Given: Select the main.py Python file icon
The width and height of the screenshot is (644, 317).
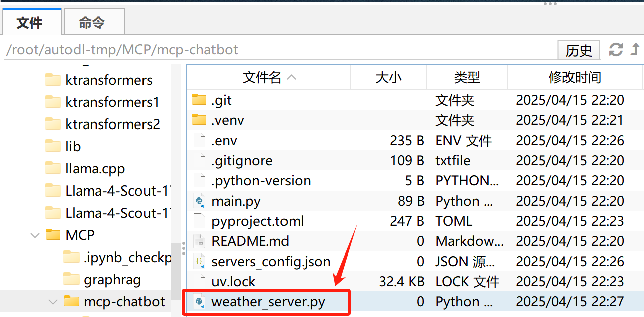Looking at the screenshot, I should pos(199,201).
